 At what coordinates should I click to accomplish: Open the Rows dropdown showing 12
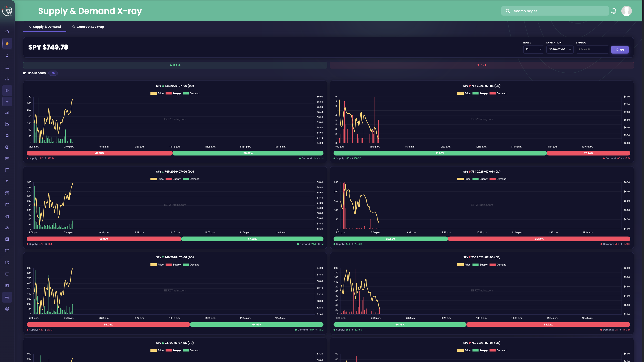[534, 50]
